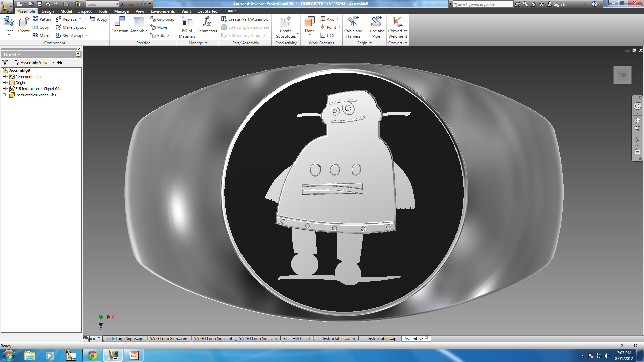This screenshot has width=644, height=362.
Task: Convert assembly to Weldment
Action: [x=397, y=27]
